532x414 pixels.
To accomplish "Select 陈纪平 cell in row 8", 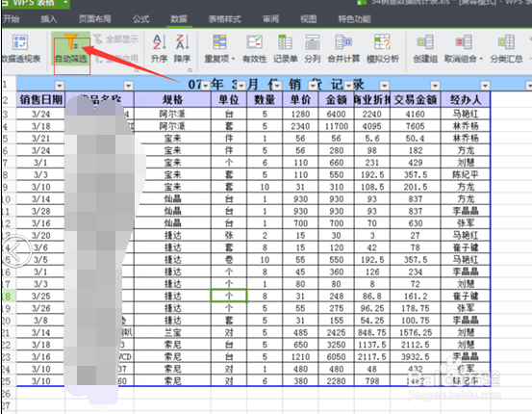I will pyautogui.click(x=466, y=174).
